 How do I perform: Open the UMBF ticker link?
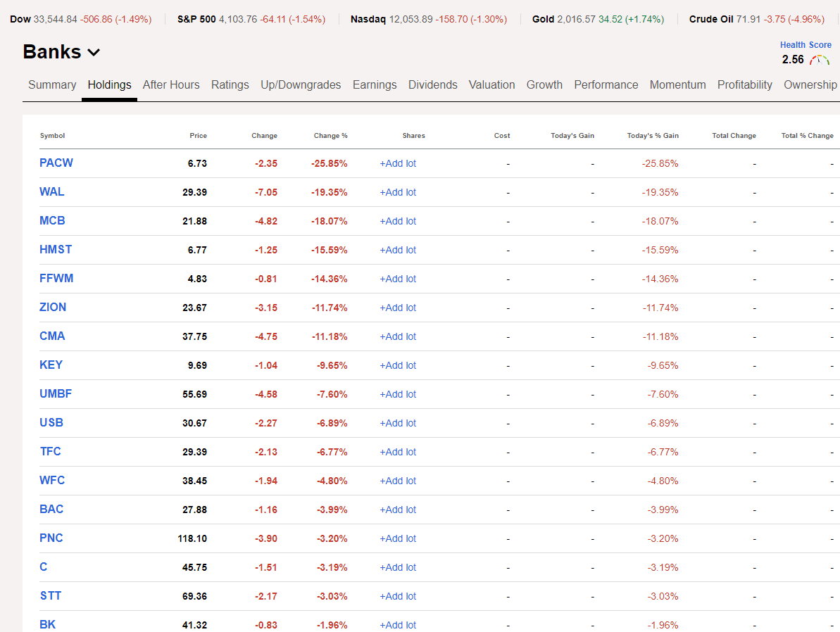[56, 394]
